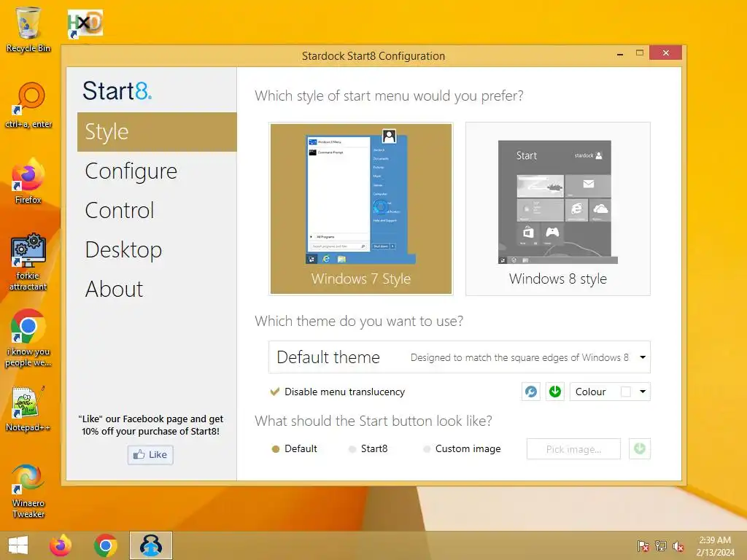Click the Pick image... button
747x560 pixels.
(573, 449)
